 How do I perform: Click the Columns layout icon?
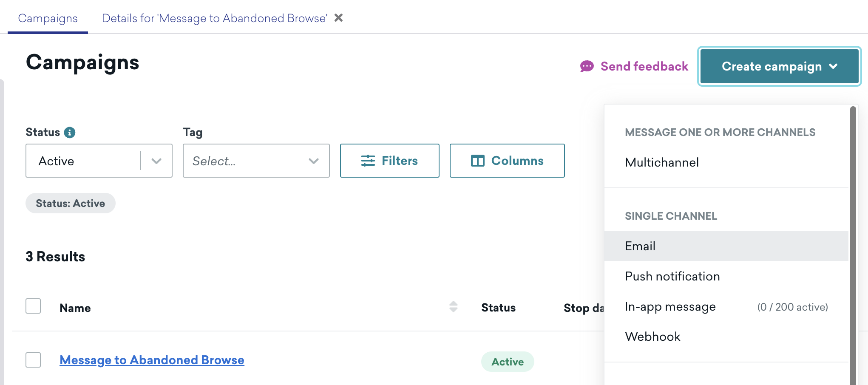(x=477, y=161)
